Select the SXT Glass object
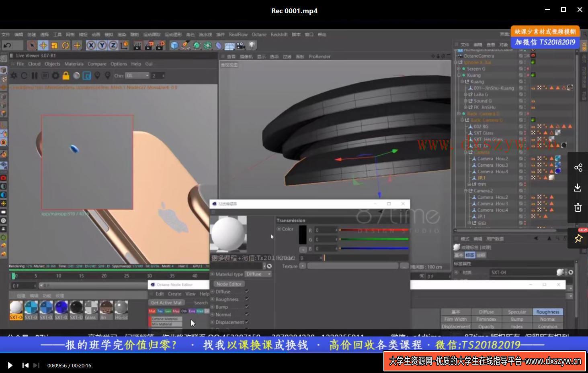Image resolution: width=588 pixels, height=373 pixels. [x=483, y=133]
